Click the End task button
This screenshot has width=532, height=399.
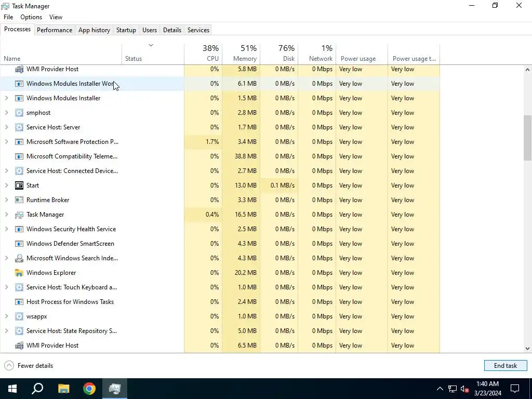coord(505,366)
